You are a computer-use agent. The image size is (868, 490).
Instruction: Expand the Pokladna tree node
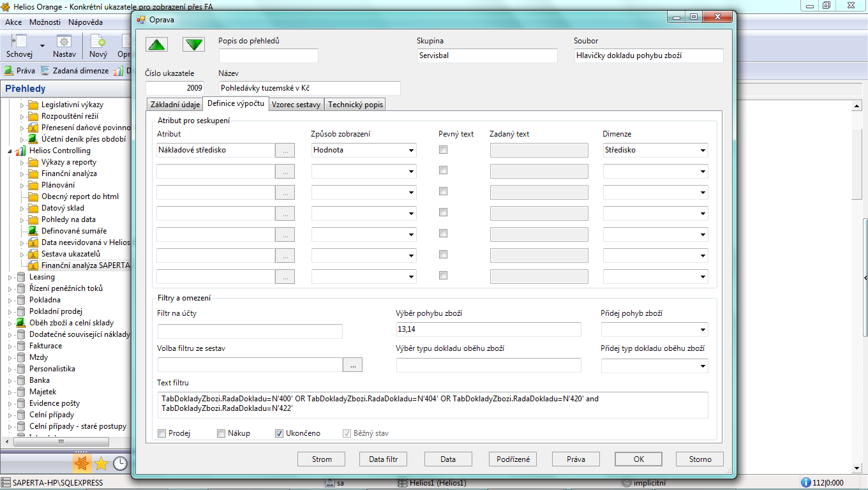tap(10, 300)
